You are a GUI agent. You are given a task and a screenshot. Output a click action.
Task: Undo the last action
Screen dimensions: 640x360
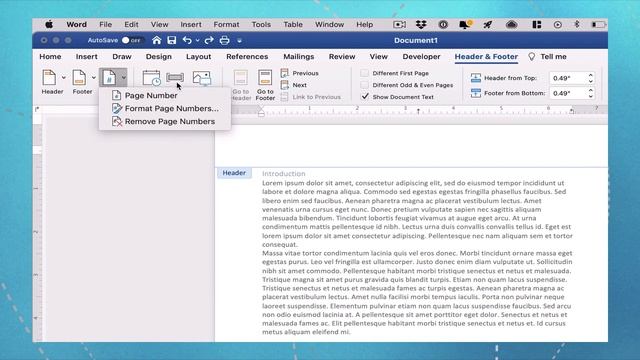click(x=187, y=40)
